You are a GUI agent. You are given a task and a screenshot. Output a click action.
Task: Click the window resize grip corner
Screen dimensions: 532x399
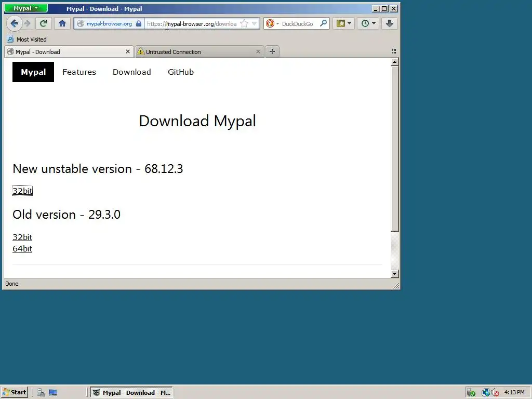[x=396, y=286]
